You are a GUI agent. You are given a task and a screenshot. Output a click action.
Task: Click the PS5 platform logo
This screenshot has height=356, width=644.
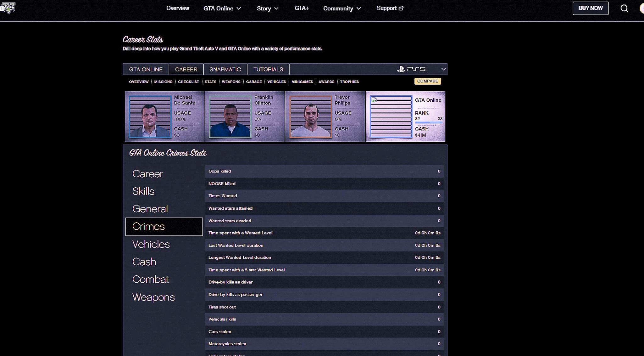[411, 69]
